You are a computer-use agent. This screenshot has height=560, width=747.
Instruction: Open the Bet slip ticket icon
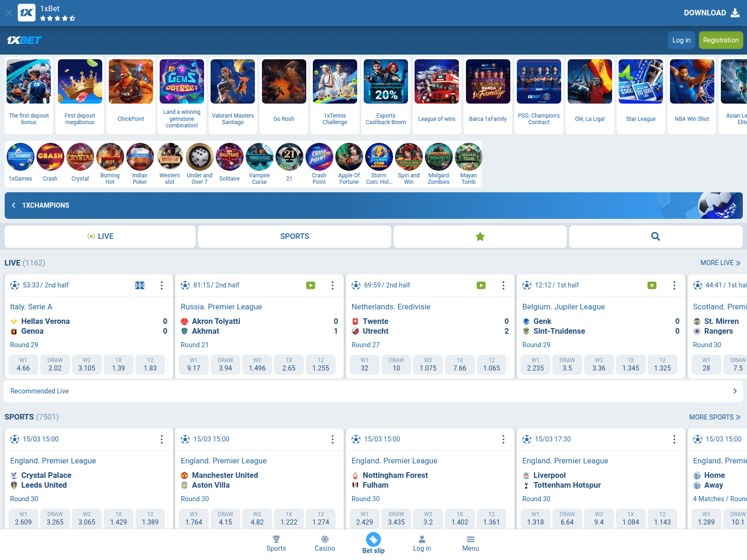coord(373,540)
